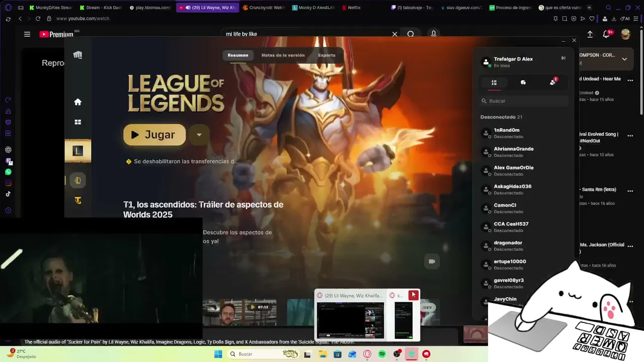
Task: Open options for Santa Rm (letra) video
Action: 630,191
